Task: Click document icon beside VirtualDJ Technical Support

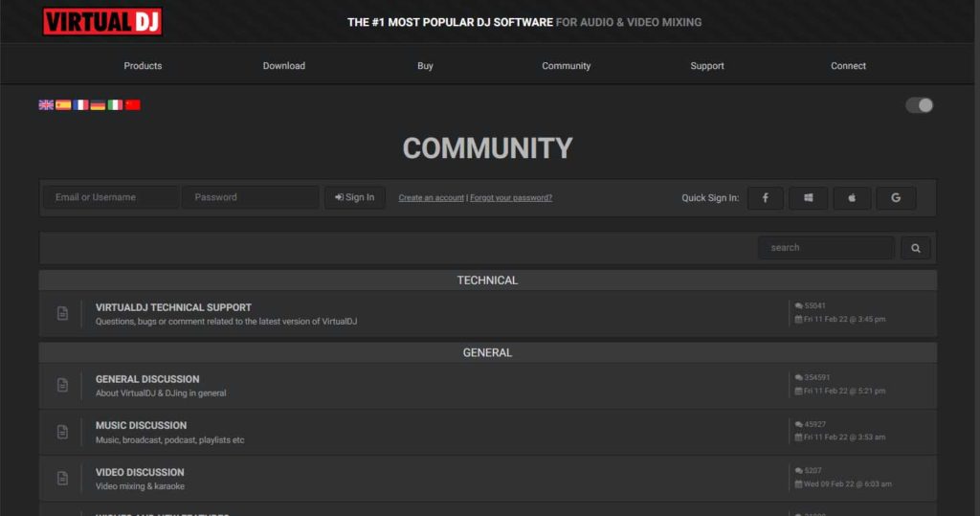Action: coord(62,313)
